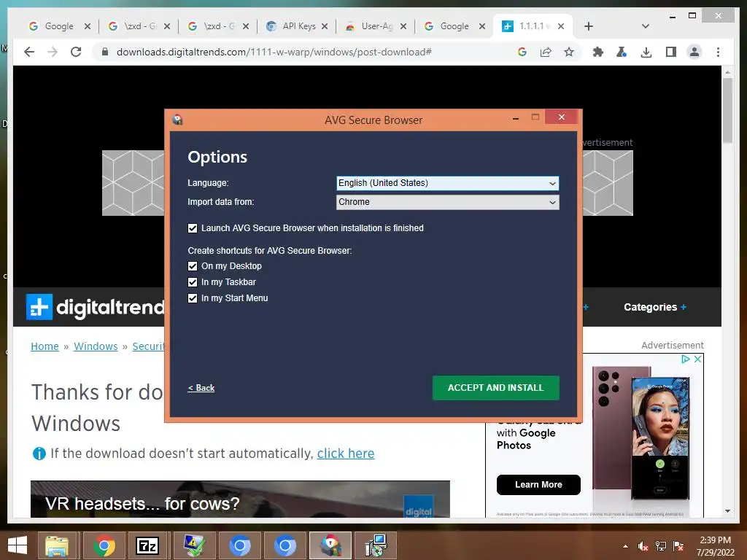
Task: Open the AVG installer taskbar icon
Action: [330, 545]
